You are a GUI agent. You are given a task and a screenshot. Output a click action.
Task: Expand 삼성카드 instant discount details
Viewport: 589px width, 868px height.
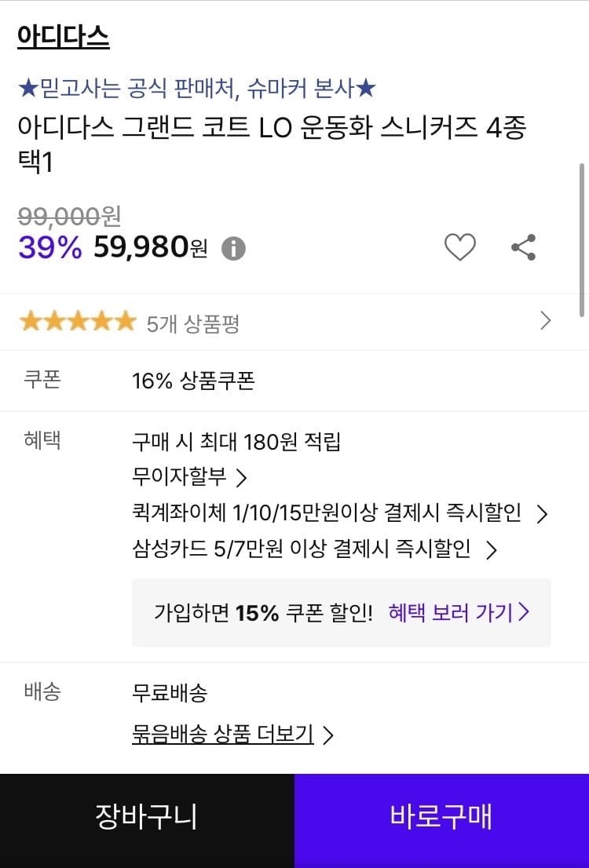(314, 549)
